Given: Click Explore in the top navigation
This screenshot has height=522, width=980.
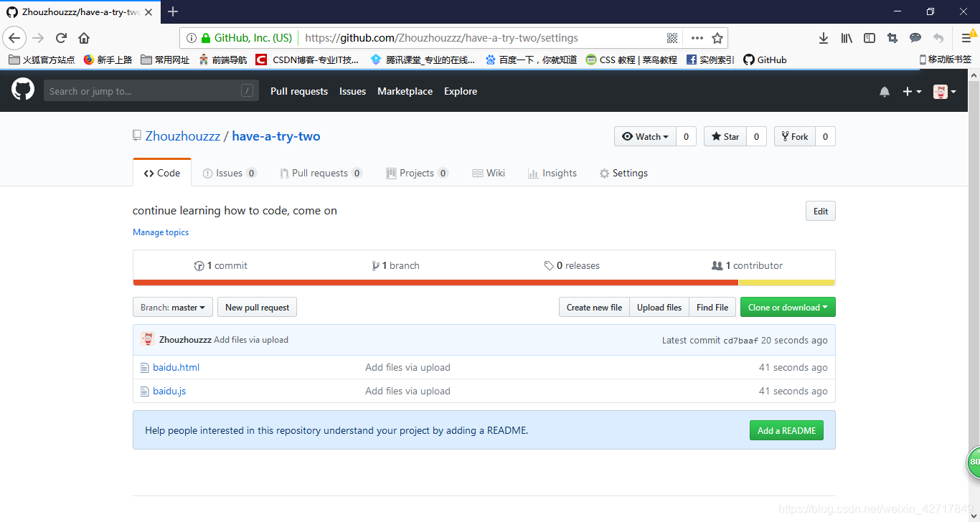Looking at the screenshot, I should pyautogui.click(x=461, y=91).
